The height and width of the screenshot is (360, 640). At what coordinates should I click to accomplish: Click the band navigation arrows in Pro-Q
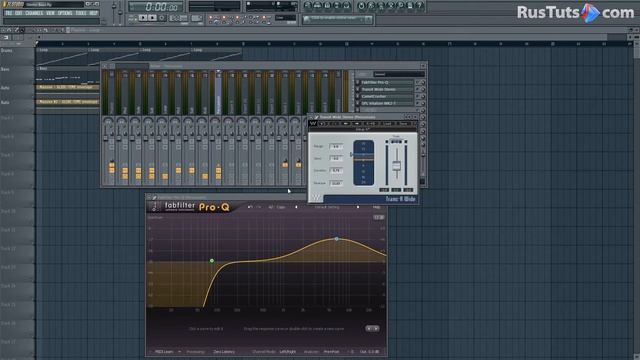pyautogui.click(x=372, y=328)
